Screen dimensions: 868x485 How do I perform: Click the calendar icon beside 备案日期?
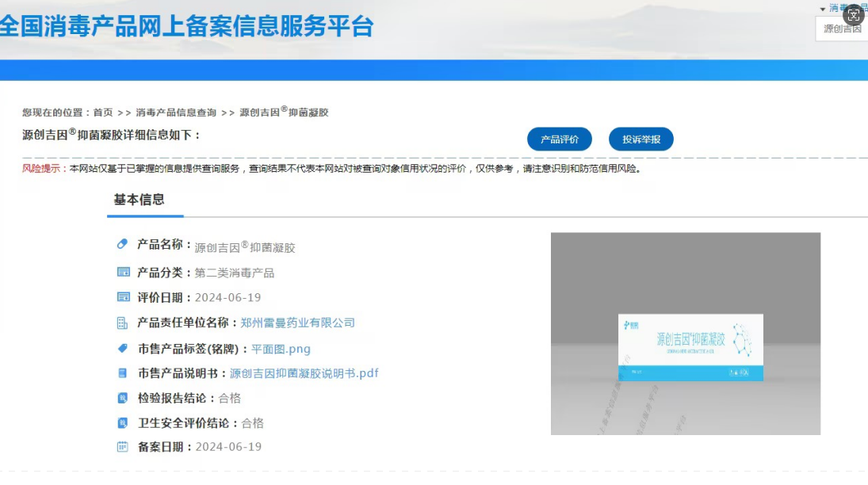pos(122,447)
